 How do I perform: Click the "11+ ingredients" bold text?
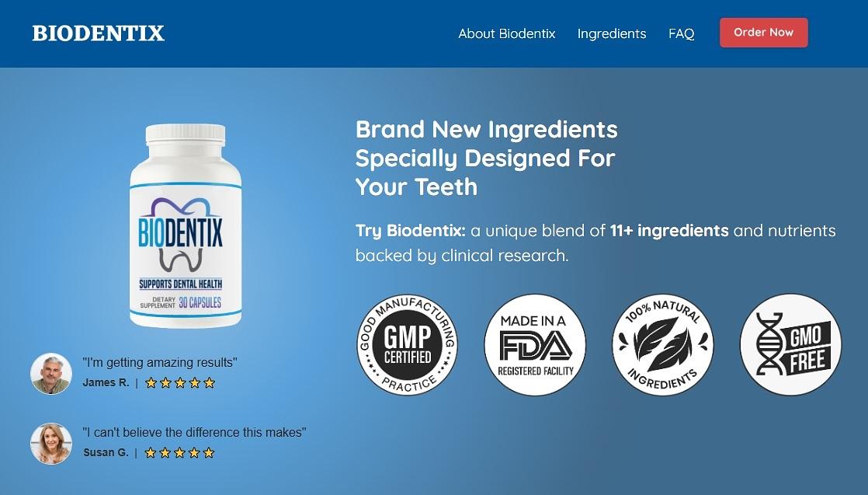[668, 231]
